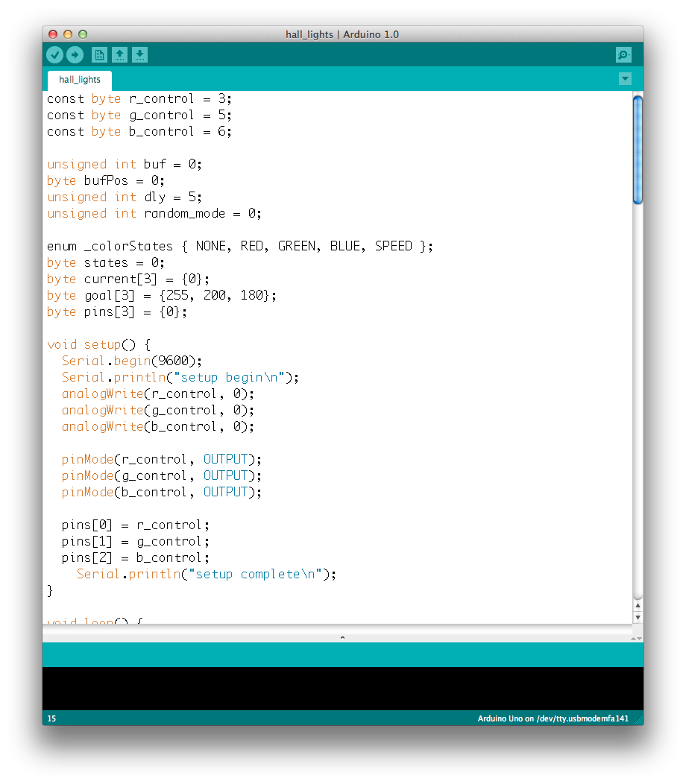The image size is (686, 784).
Task: Click the line 'unsigned int random_mode = 0;'
Action: tap(154, 213)
